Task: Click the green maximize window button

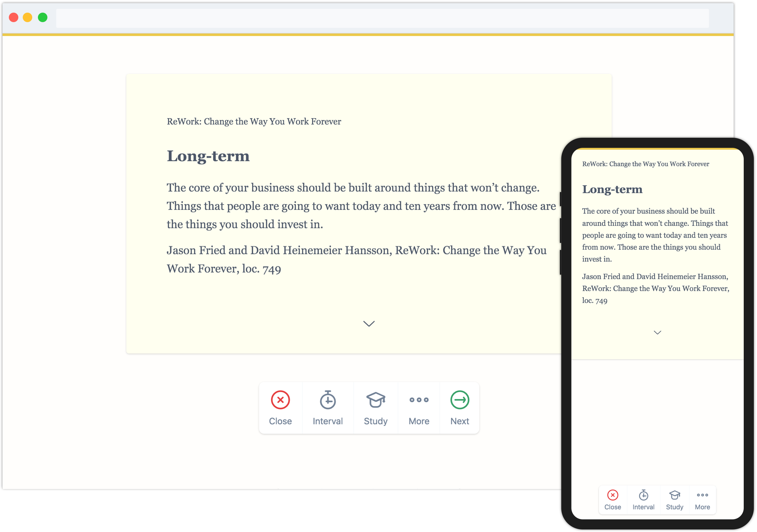Action: pos(43,17)
